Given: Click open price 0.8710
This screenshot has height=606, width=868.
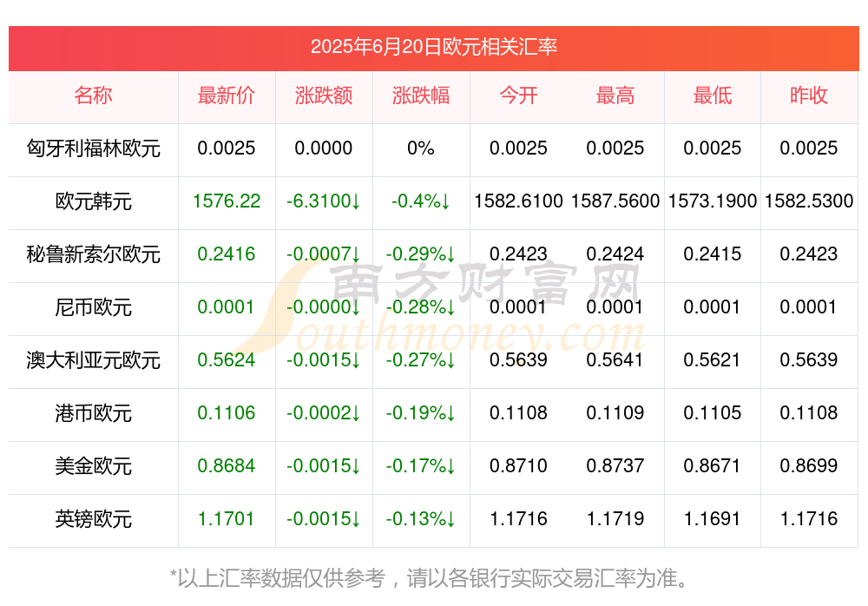Looking at the screenshot, I should click(518, 466).
